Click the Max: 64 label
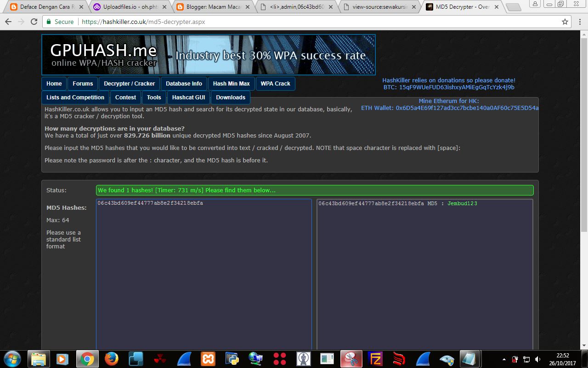 [58, 220]
